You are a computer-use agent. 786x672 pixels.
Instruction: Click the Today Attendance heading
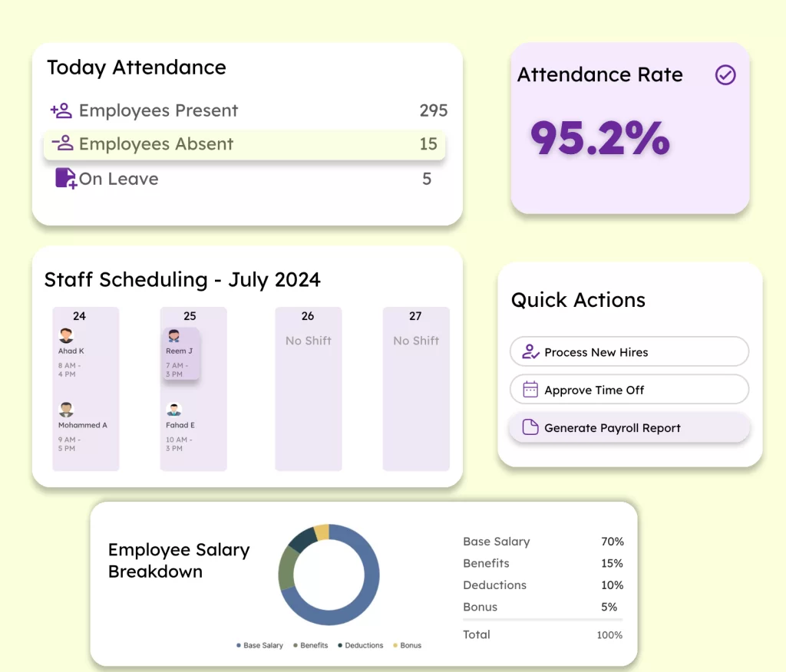[137, 68]
